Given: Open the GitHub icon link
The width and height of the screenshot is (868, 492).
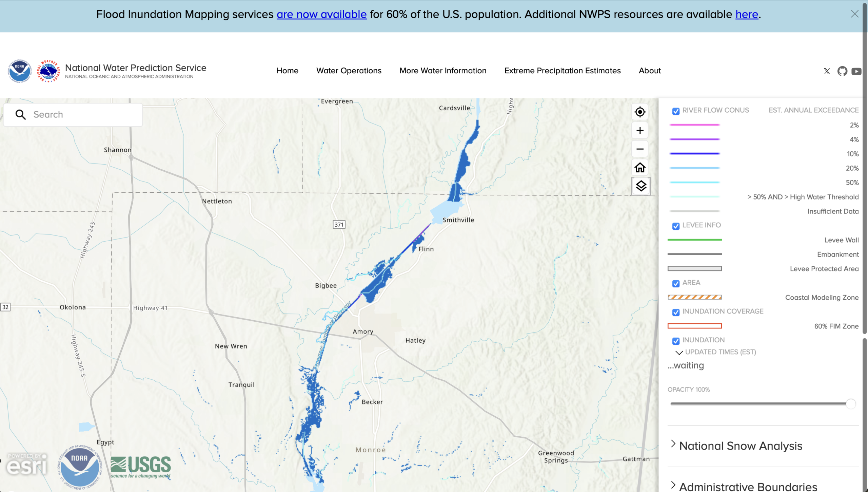Looking at the screenshot, I should 842,71.
